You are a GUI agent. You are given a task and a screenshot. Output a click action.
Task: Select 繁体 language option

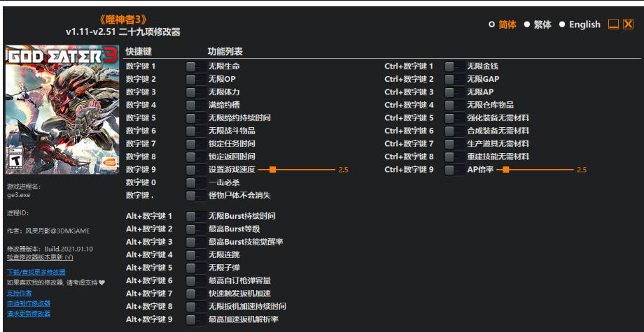[538, 24]
